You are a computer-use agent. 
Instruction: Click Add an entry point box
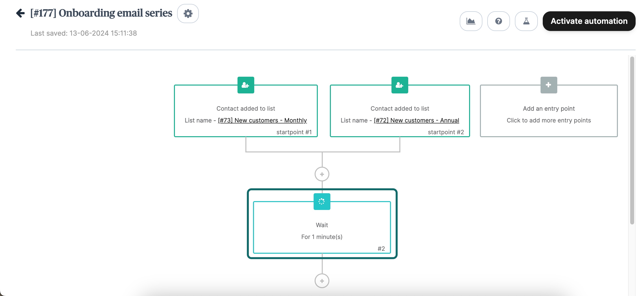[548, 114]
